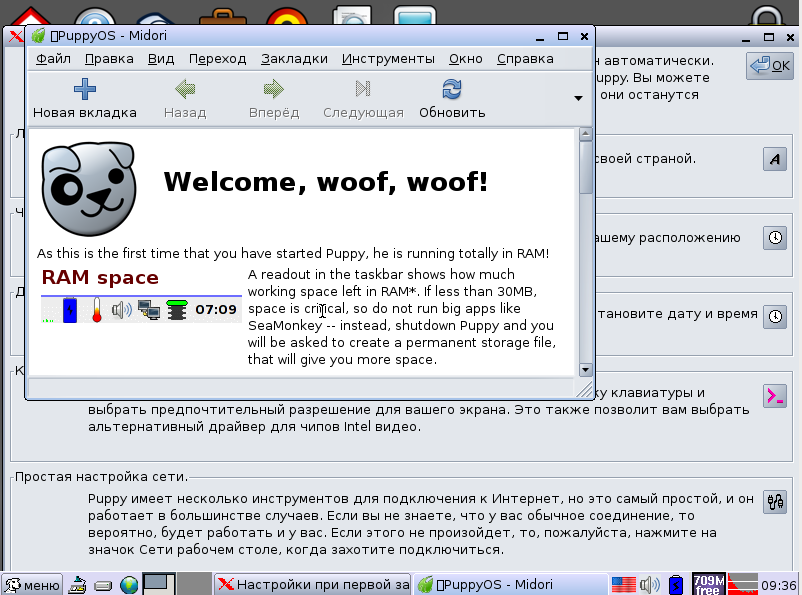This screenshot has width=802, height=595.
Task: Expand the toolbar overflow dropdown arrow
Action: [x=578, y=98]
